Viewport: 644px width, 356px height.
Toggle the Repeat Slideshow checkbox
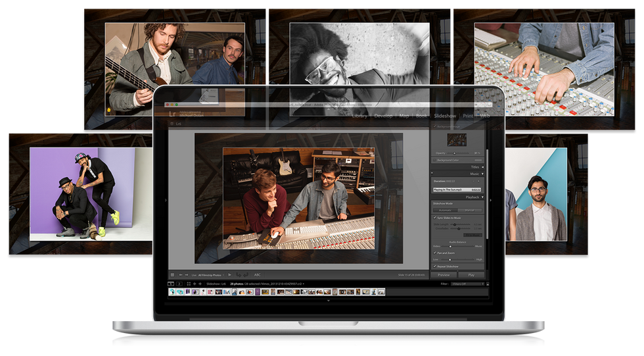coord(435,267)
